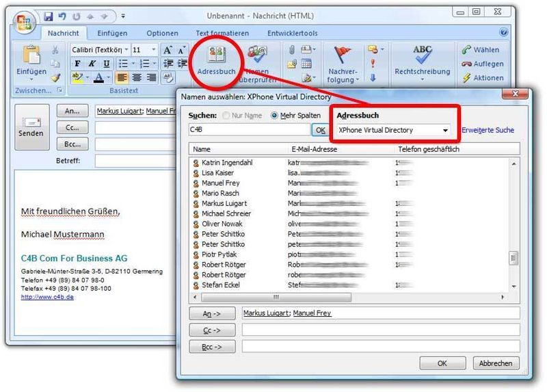The image size is (547, 392).
Task: Send the message with Senden button
Action: tap(31, 127)
